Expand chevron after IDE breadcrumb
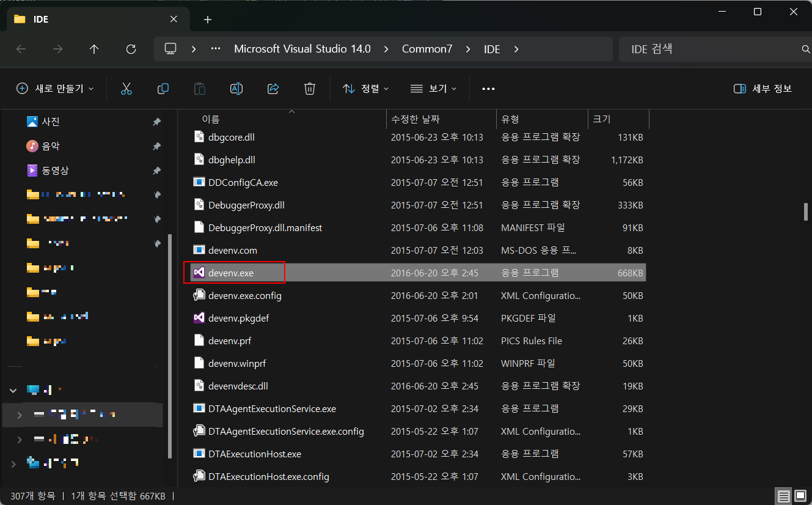Viewport: 812px width, 505px height. (516, 49)
